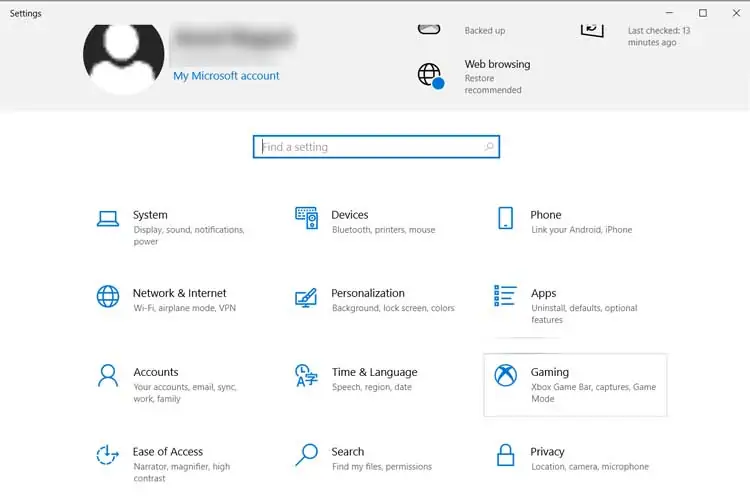Click the System laptop icon
Image resolution: width=750 pixels, height=500 pixels.
108,218
